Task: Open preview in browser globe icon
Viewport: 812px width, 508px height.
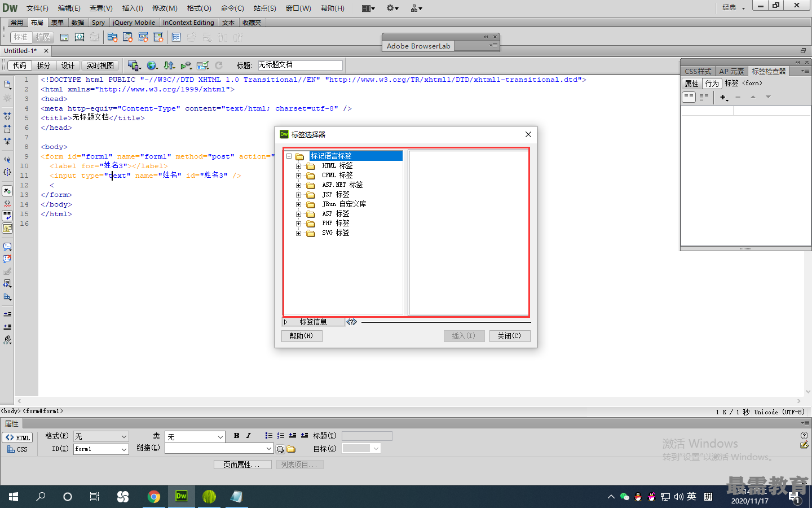Action: tap(152, 65)
